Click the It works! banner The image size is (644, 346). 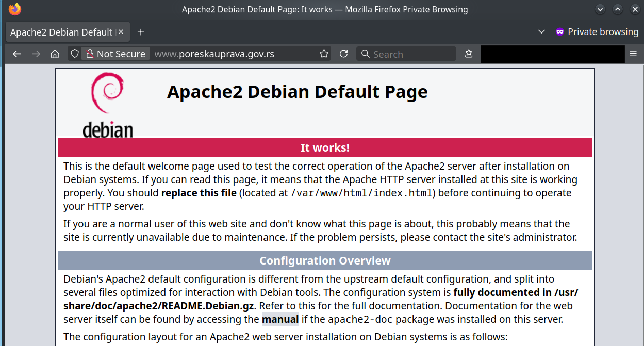(325, 147)
